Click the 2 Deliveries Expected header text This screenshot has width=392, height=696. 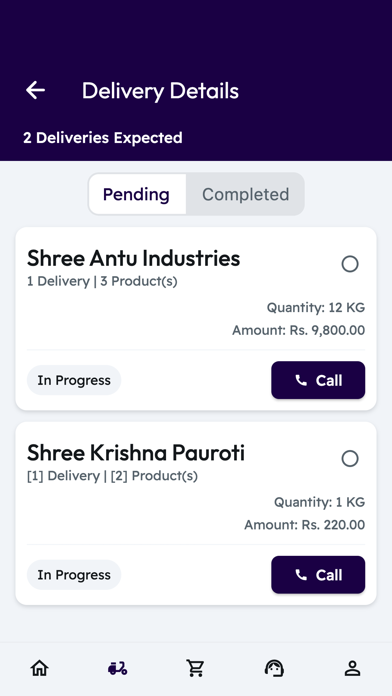point(103,138)
